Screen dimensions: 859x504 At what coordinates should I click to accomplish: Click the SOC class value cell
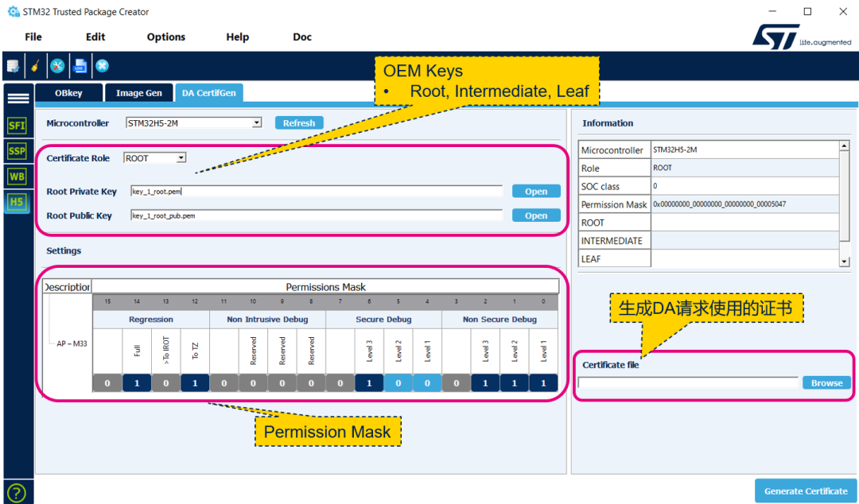[745, 186]
